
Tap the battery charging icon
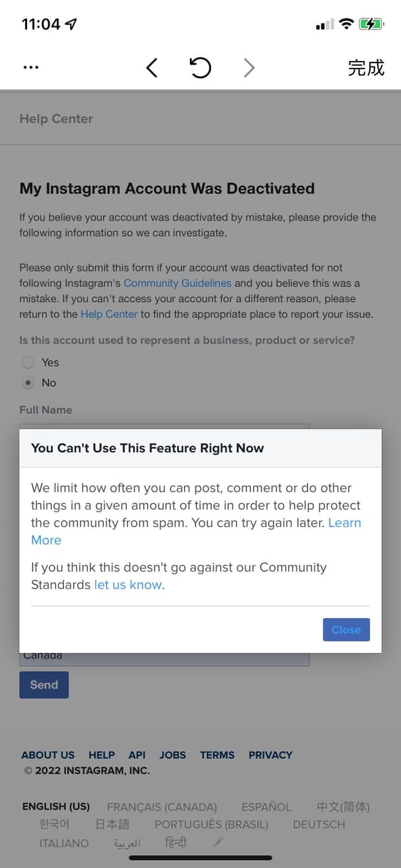(372, 24)
